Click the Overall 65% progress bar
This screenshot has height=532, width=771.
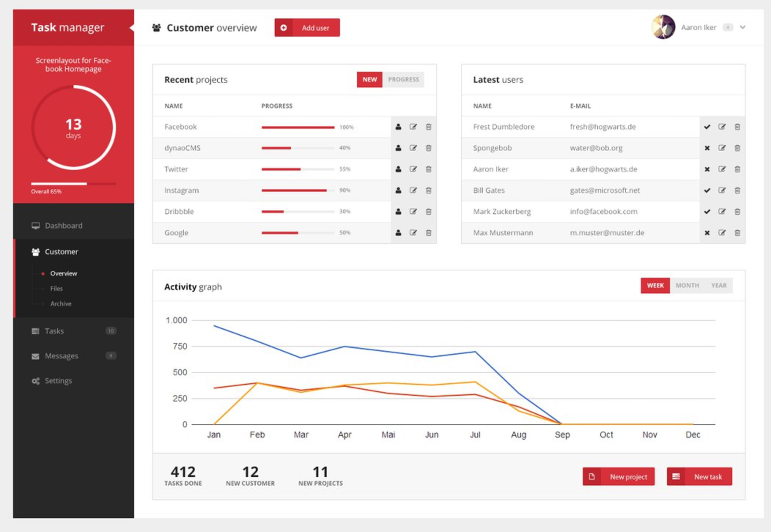click(x=73, y=184)
